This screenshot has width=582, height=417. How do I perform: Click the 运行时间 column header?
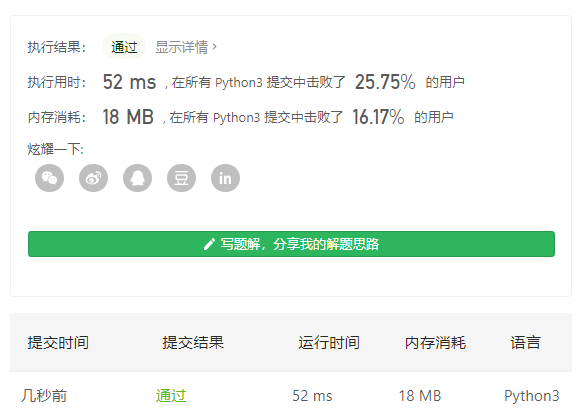tap(329, 342)
